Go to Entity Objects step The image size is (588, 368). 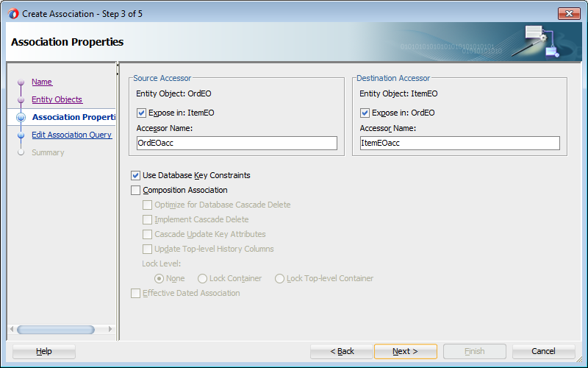[x=57, y=99]
